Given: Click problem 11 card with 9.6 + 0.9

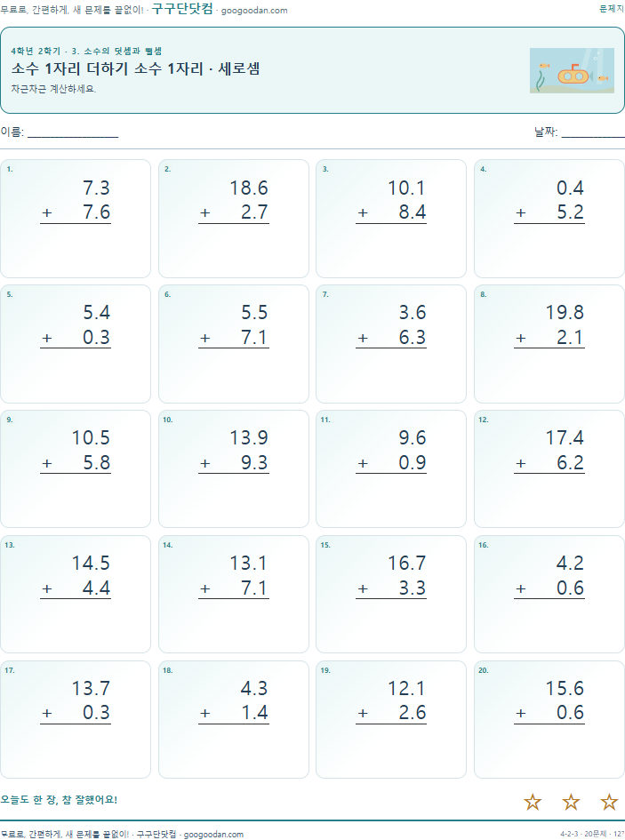Looking at the screenshot, I should coord(391,469).
